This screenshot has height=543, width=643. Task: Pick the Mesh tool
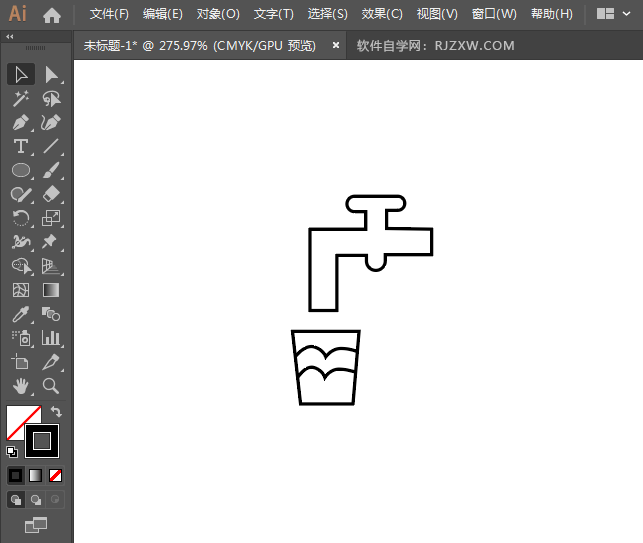21,290
